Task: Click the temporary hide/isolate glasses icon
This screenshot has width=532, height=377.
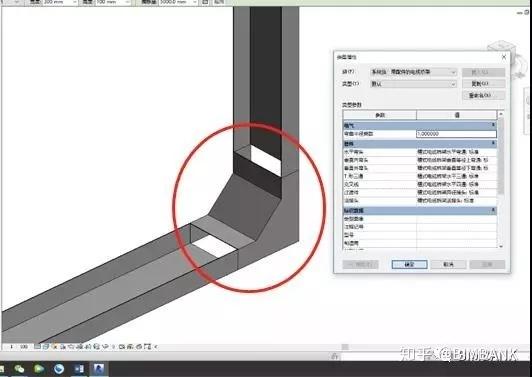Action: pyautogui.click(x=106, y=347)
